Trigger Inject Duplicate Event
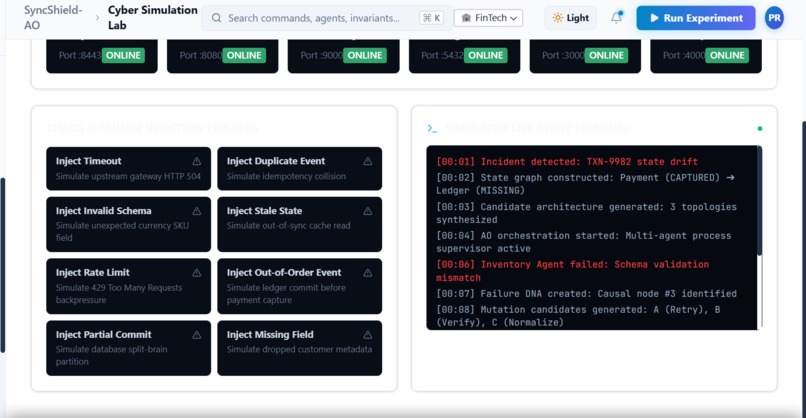 (x=300, y=169)
